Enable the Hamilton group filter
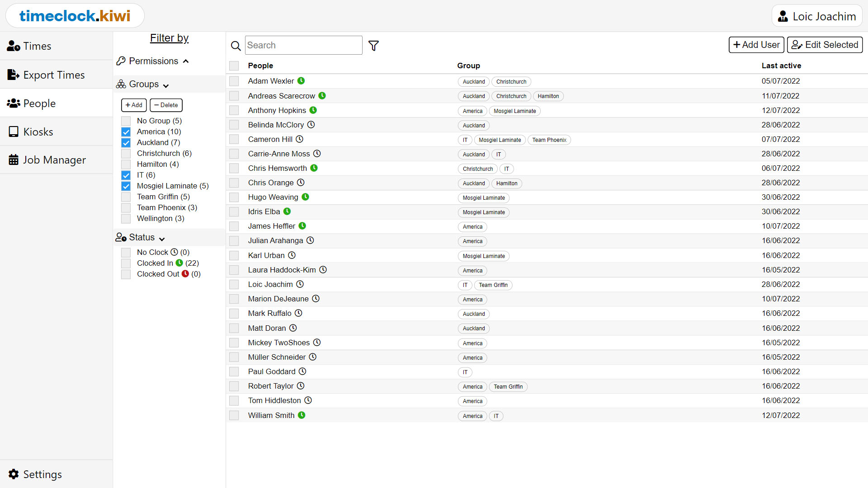 coord(125,164)
